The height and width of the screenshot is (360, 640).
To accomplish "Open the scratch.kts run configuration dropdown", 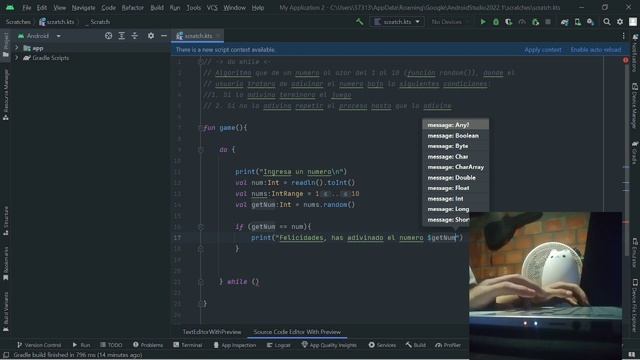I will (397, 22).
